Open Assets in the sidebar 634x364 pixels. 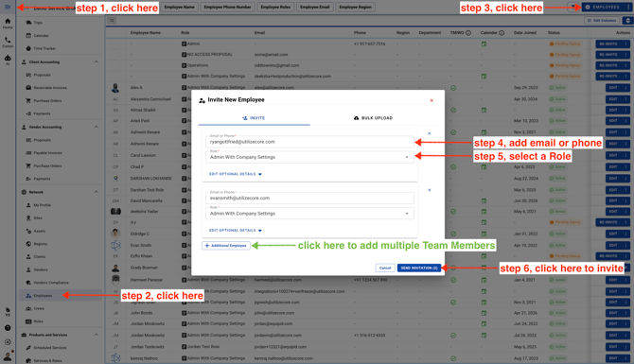(x=39, y=231)
